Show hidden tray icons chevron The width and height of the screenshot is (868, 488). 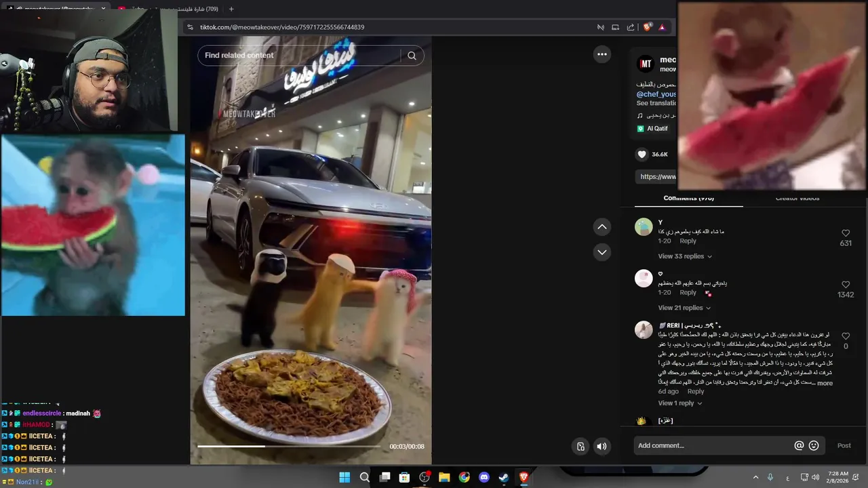(755, 477)
